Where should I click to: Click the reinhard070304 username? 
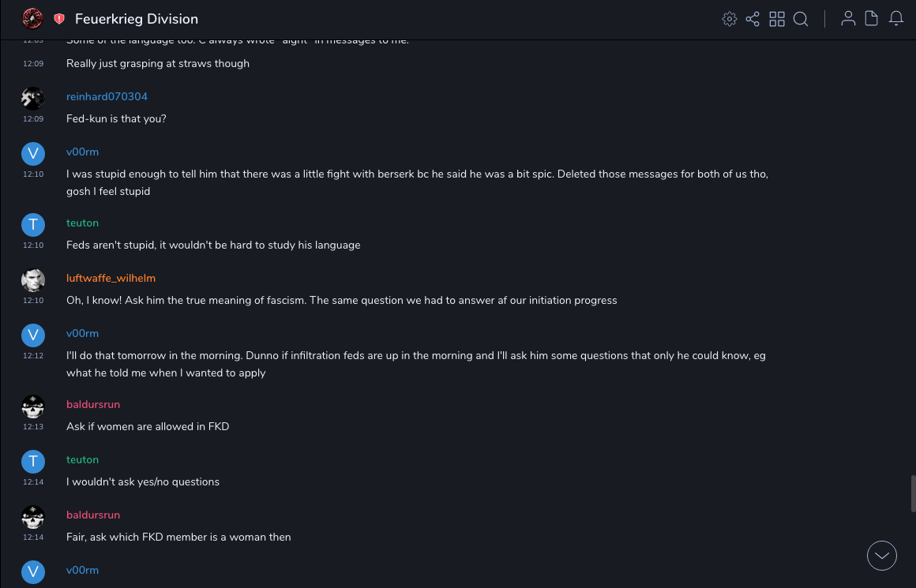click(x=107, y=96)
